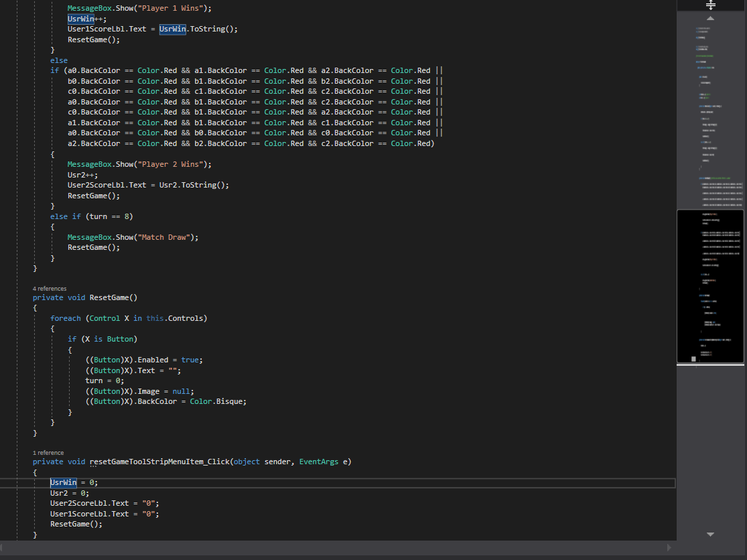747x560 pixels.
Task: Click the "Match Draw" string
Action: (x=163, y=237)
